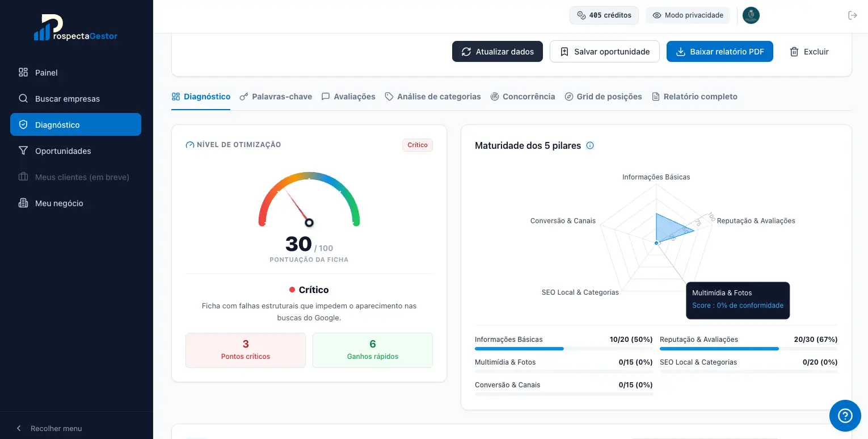
Task: Open the help question-mark bubble
Action: (845, 416)
